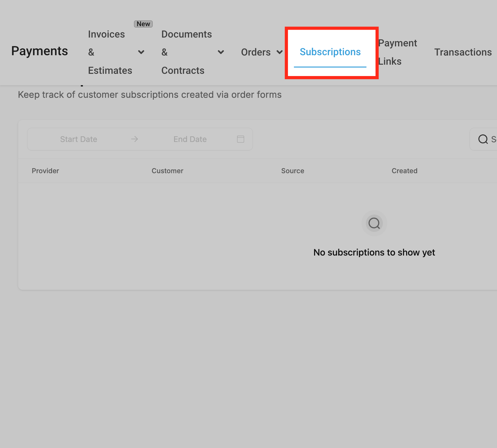Screen dimensions: 497x448
Task: Click the calendar icon in date range field
Action: [x=241, y=139]
